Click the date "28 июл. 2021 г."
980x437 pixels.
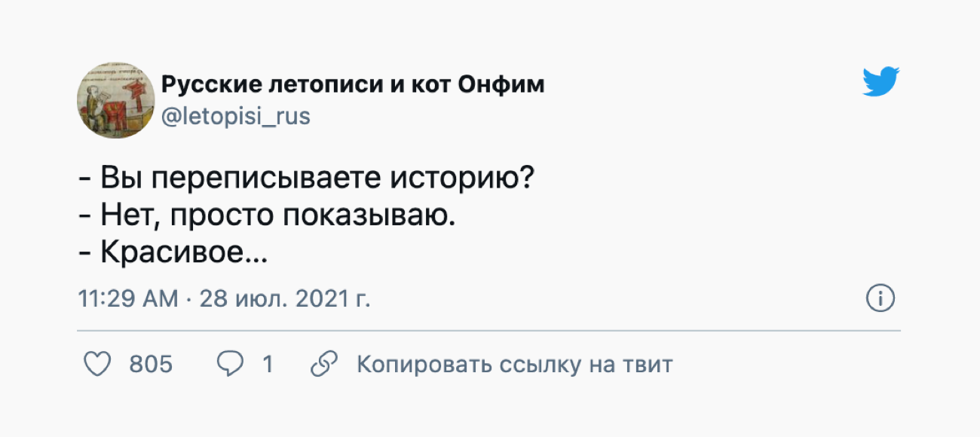coord(285,299)
